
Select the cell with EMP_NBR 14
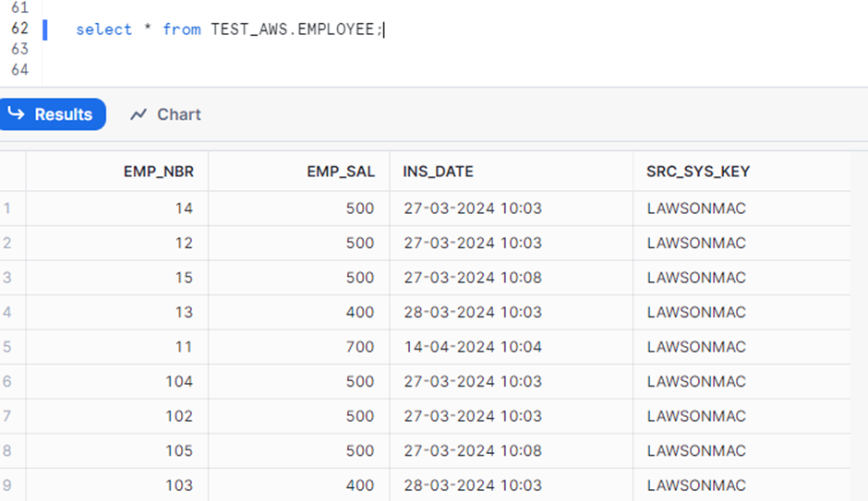(184, 209)
